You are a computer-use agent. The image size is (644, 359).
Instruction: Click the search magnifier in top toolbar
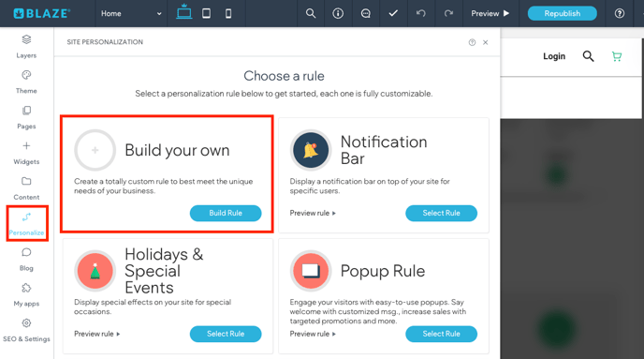click(x=311, y=13)
